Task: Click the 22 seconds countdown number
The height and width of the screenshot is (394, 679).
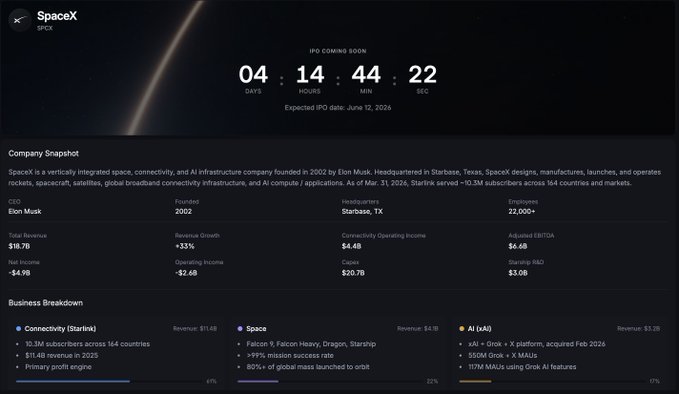Action: pyautogui.click(x=422, y=74)
